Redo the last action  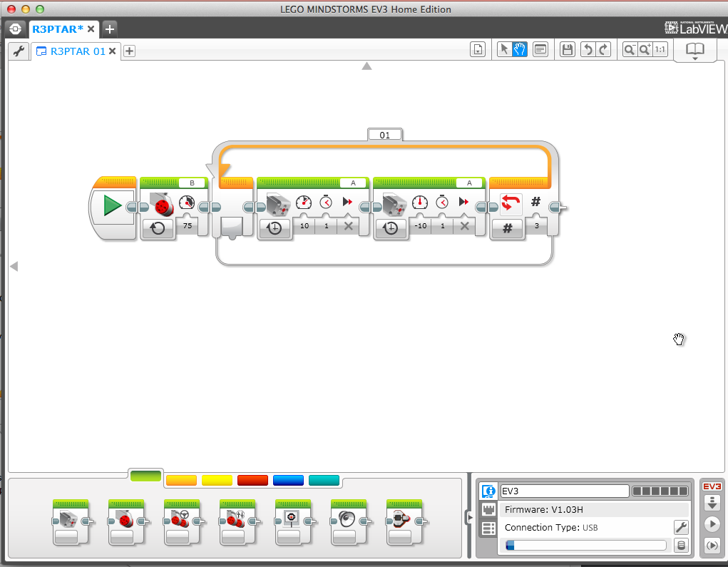603,49
